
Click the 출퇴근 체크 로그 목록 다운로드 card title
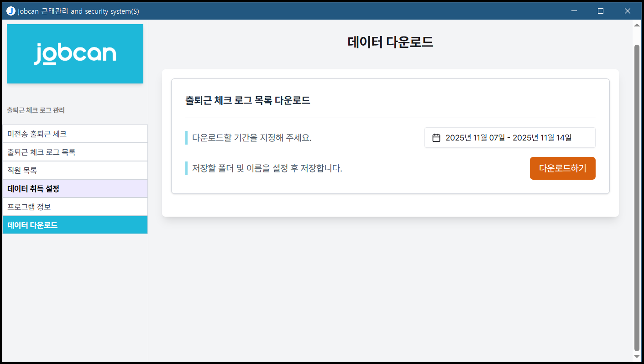pos(247,100)
